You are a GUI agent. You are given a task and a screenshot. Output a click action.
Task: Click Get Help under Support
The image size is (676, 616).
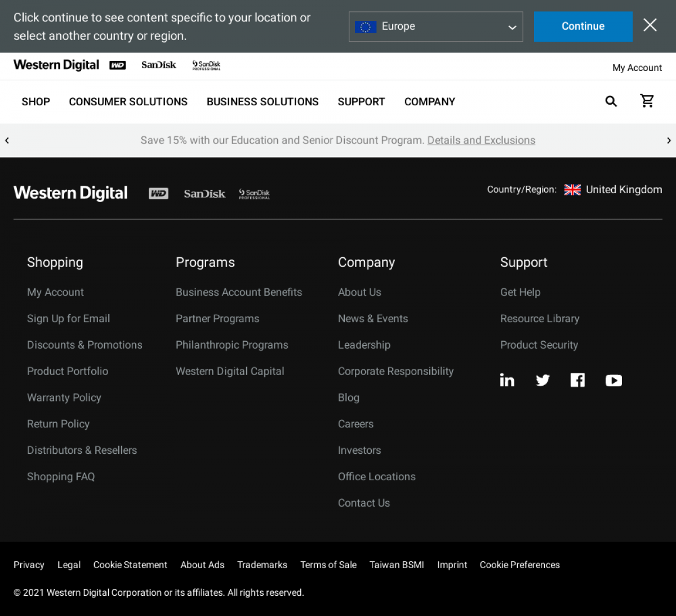coord(521,292)
